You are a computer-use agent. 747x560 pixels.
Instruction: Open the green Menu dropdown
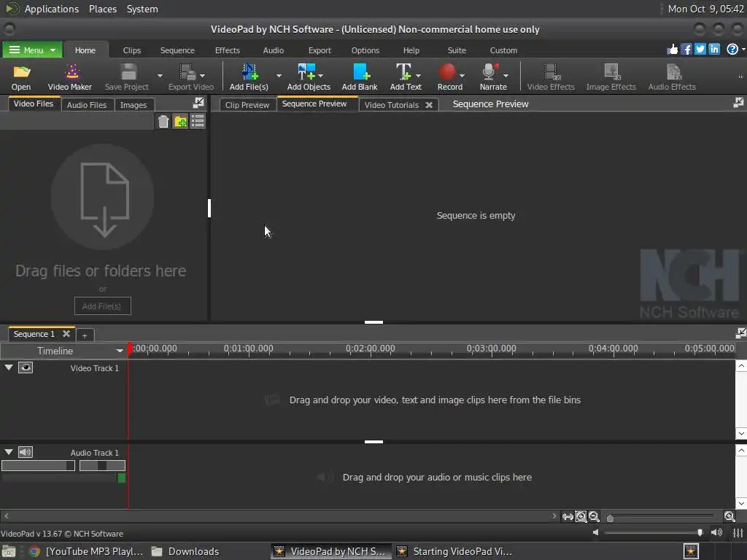click(32, 50)
